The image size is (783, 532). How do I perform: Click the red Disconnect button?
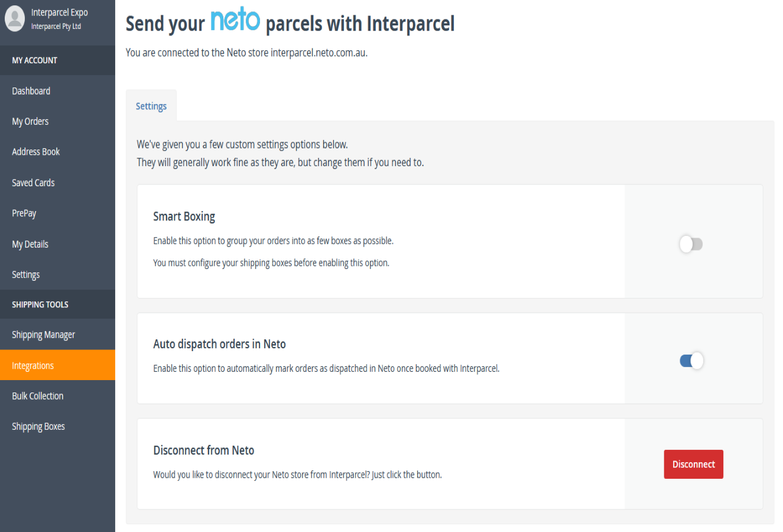pos(693,464)
